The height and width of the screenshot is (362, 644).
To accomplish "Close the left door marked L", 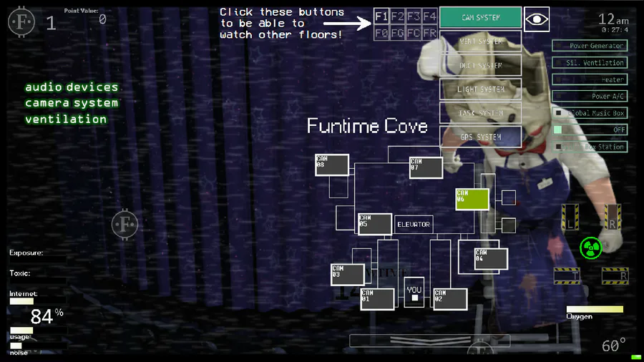I will pos(570,217).
